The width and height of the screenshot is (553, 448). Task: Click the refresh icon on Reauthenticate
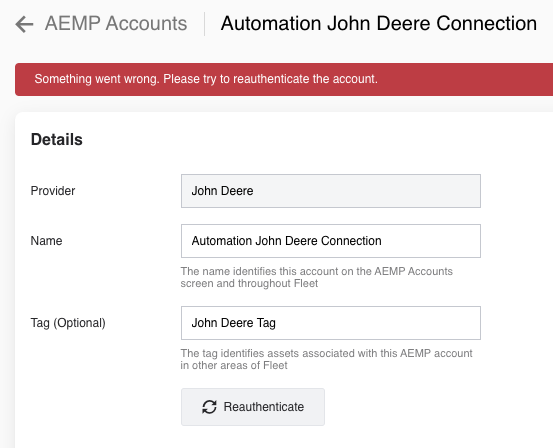[x=209, y=407]
